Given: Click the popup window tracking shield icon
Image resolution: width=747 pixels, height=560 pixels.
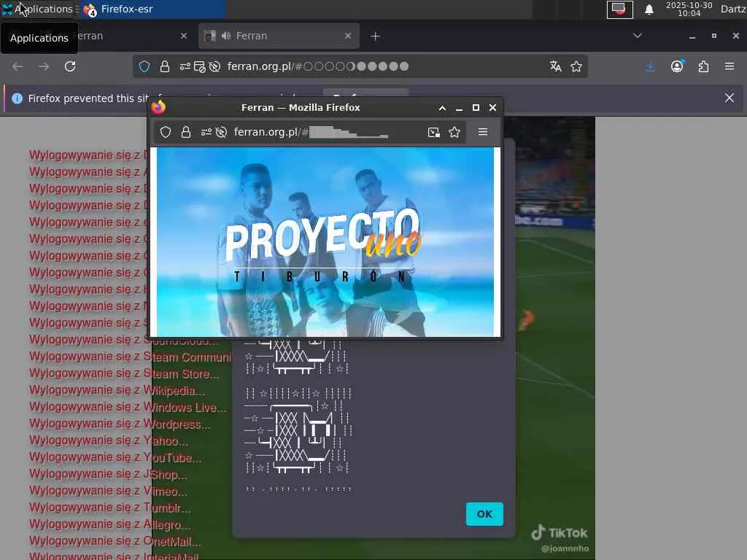Looking at the screenshot, I should pyautogui.click(x=166, y=132).
